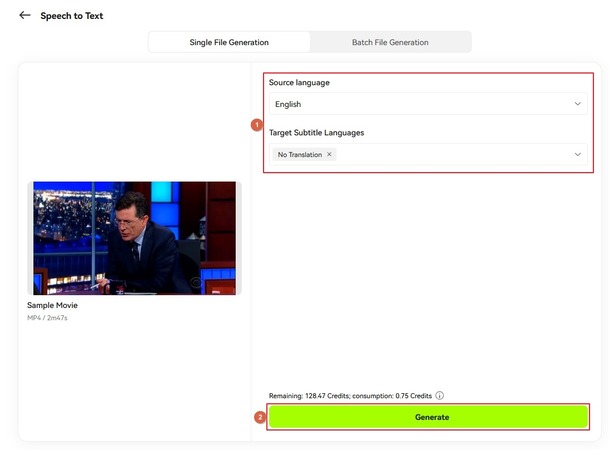Viewport: 609px width, 450px height.
Task: Remove the No Translation tag with its x
Action: [x=329, y=154]
